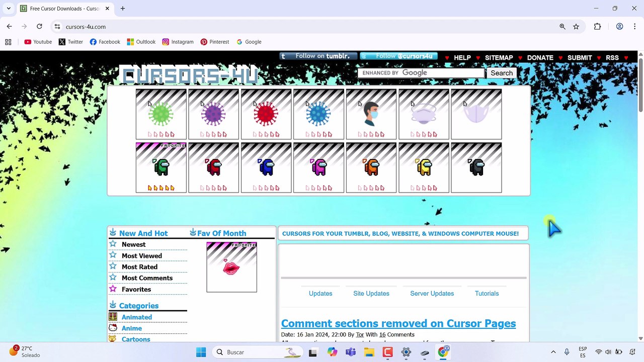Screen dimensions: 644x362
Task: Open the SITEMAP menu item
Action: click(x=499, y=58)
